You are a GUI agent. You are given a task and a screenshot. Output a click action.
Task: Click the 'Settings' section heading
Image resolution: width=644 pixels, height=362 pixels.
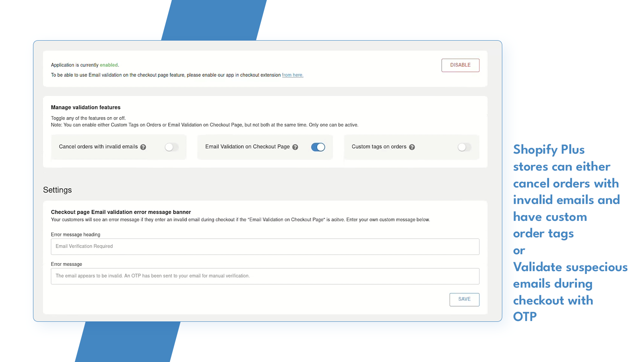click(58, 190)
